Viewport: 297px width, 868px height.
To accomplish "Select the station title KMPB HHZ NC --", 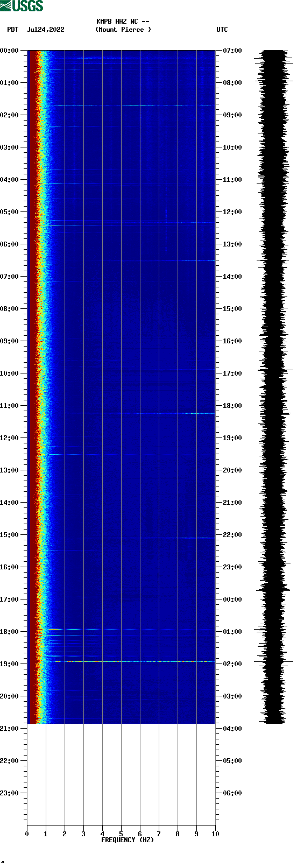I will (x=123, y=22).
